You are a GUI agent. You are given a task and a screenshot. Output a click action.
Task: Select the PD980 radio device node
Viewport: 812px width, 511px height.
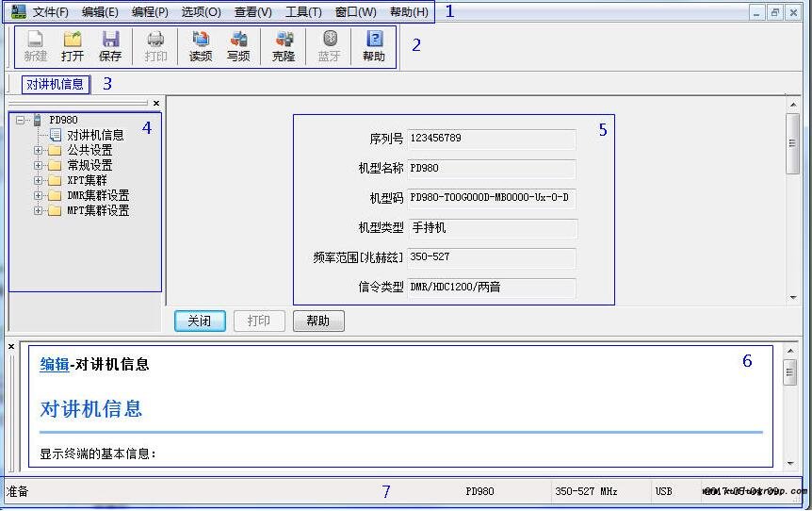pyautogui.click(x=63, y=120)
